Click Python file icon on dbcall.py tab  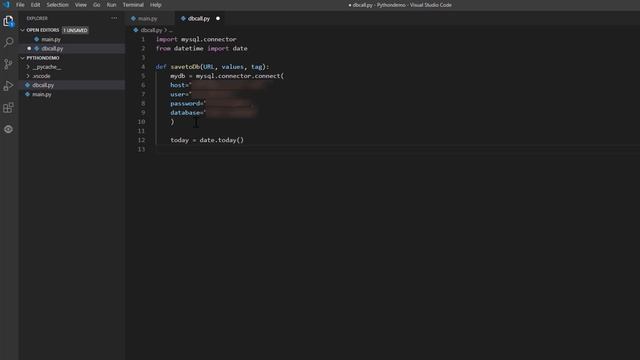tap(183, 18)
